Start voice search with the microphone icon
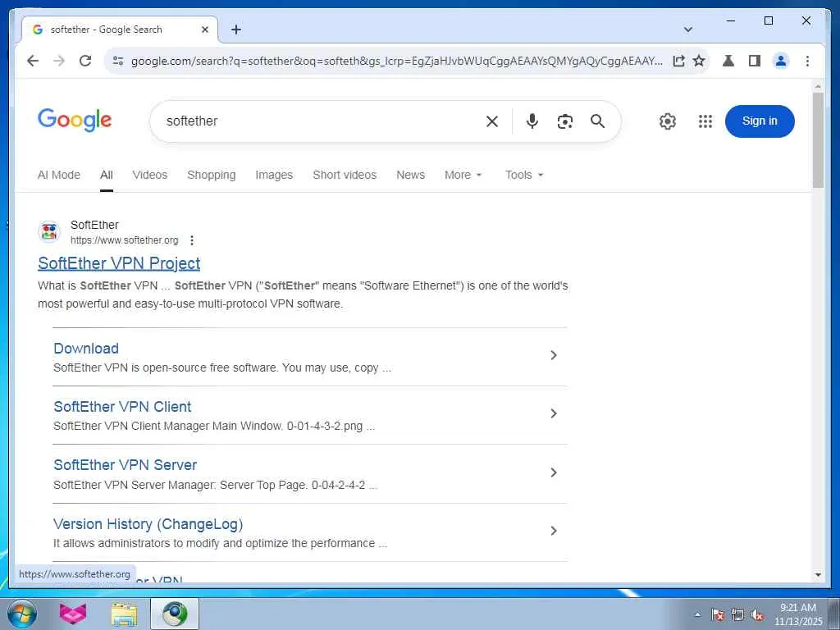 [532, 121]
